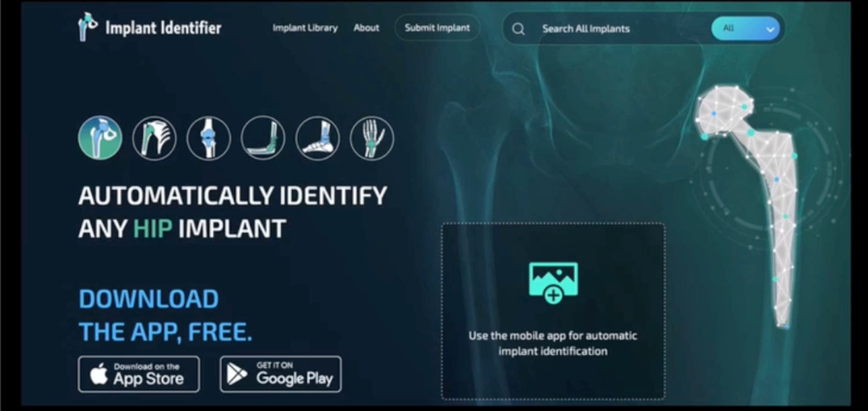
Task: Select the shoulder implant category icon
Action: point(154,137)
